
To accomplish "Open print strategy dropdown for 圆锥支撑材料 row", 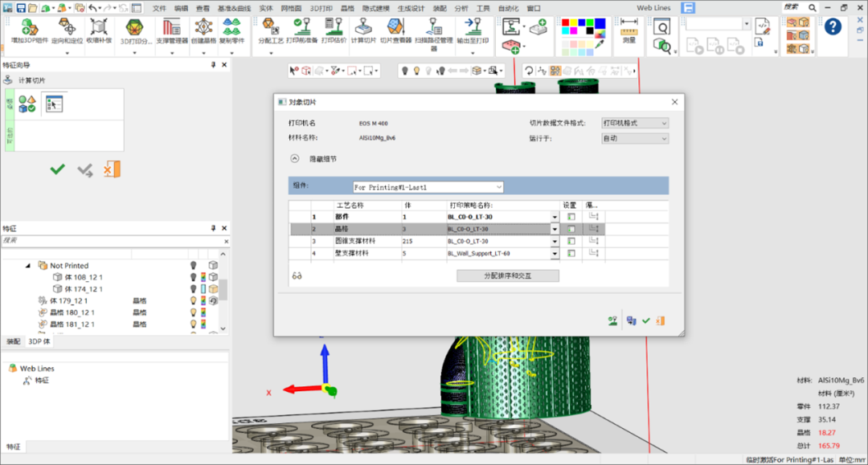I will 554,241.
